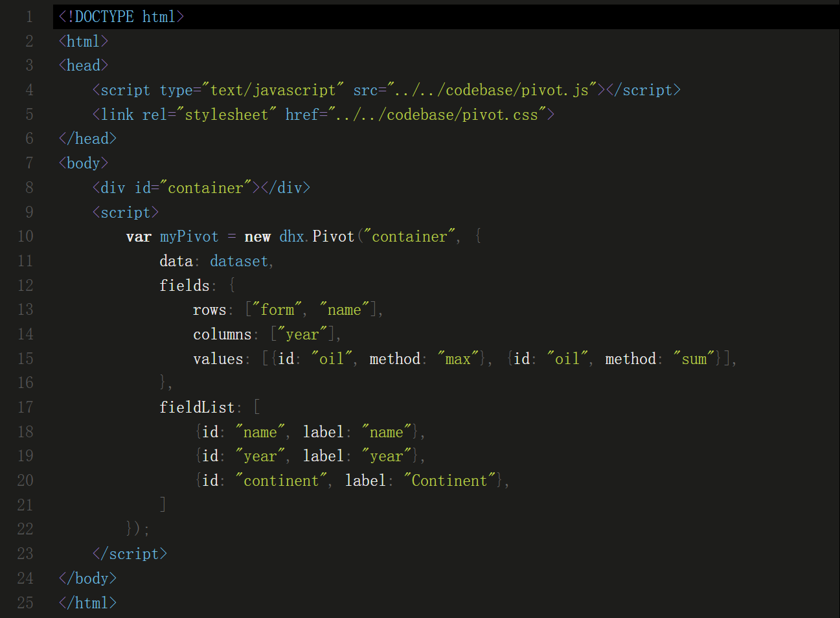
Task: Click the fieldList property key
Action: point(197,408)
